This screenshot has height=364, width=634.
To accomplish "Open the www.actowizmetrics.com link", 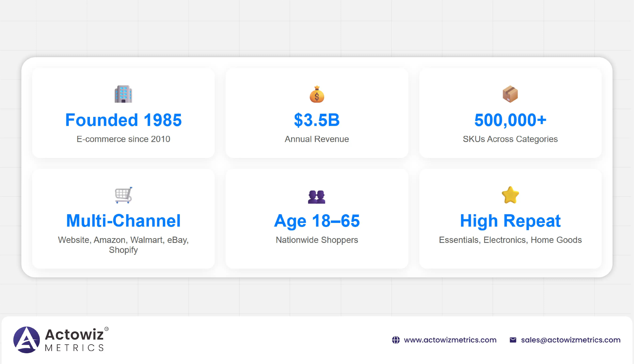I will point(450,340).
